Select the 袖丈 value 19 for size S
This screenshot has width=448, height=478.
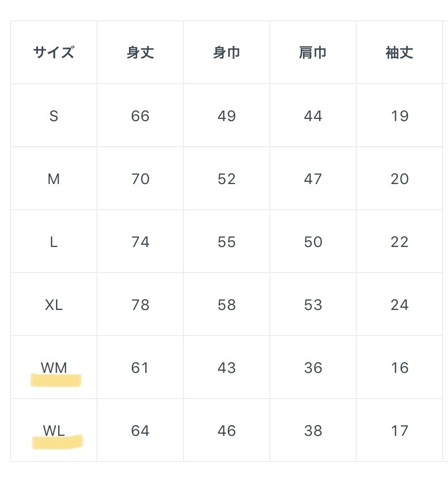[399, 116]
